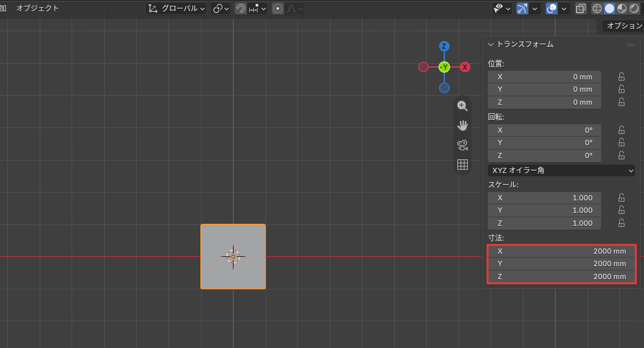Click the 寸法 Z 2000 mm field
This screenshot has height=348, width=644.
561,276
